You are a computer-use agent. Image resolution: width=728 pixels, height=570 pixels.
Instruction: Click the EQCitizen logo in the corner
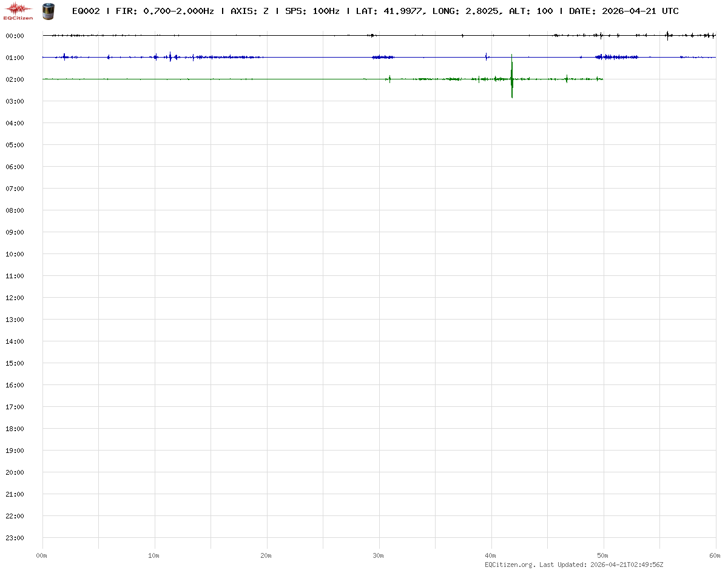coord(18,11)
